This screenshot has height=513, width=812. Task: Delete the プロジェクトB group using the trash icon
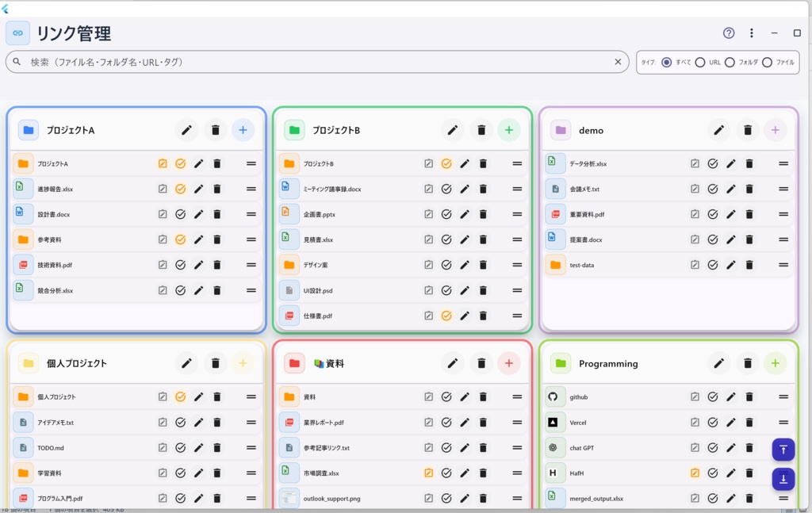(481, 129)
